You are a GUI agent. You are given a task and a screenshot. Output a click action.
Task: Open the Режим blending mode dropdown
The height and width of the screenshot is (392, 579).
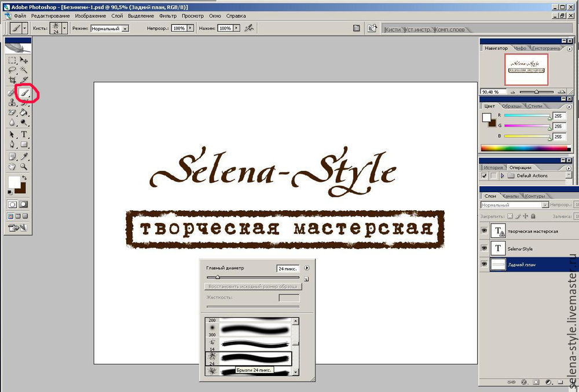pos(110,28)
